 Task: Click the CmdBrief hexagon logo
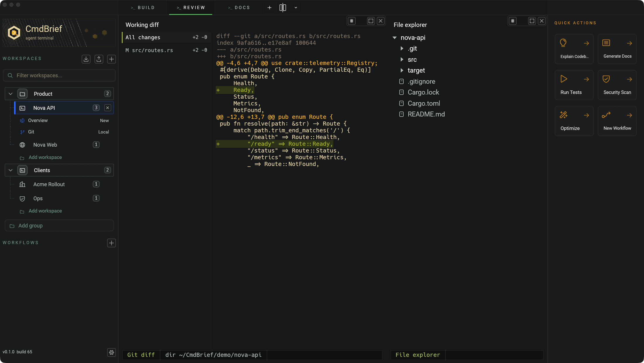[x=14, y=32]
